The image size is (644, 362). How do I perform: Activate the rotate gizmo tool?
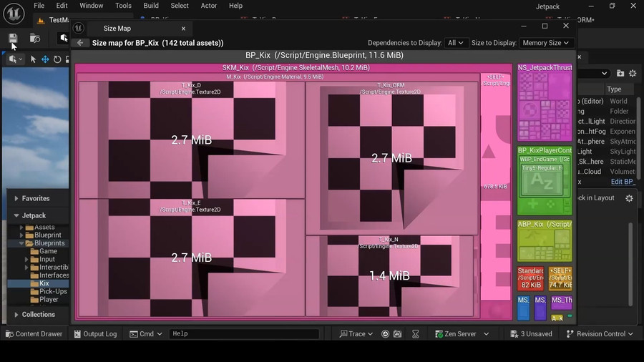coord(57,59)
